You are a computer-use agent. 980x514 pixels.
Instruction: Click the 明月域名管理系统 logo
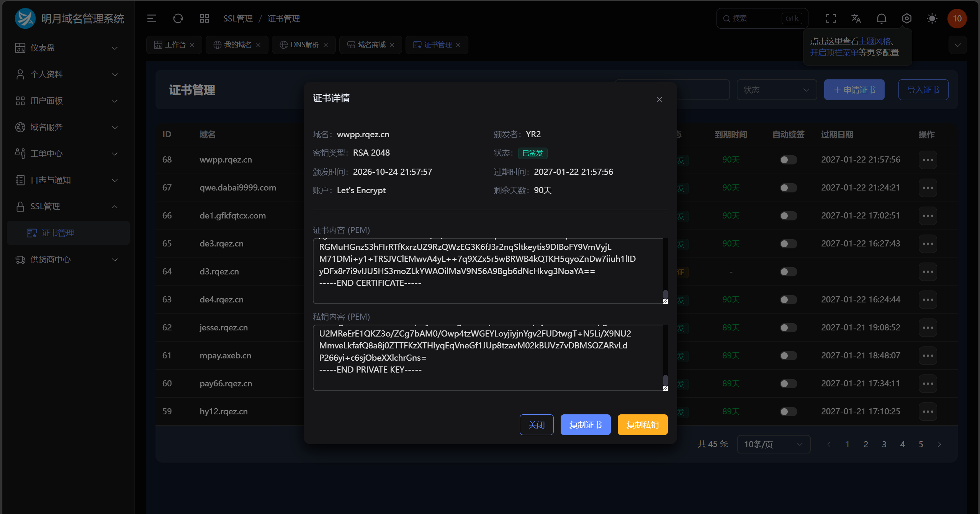point(69,18)
